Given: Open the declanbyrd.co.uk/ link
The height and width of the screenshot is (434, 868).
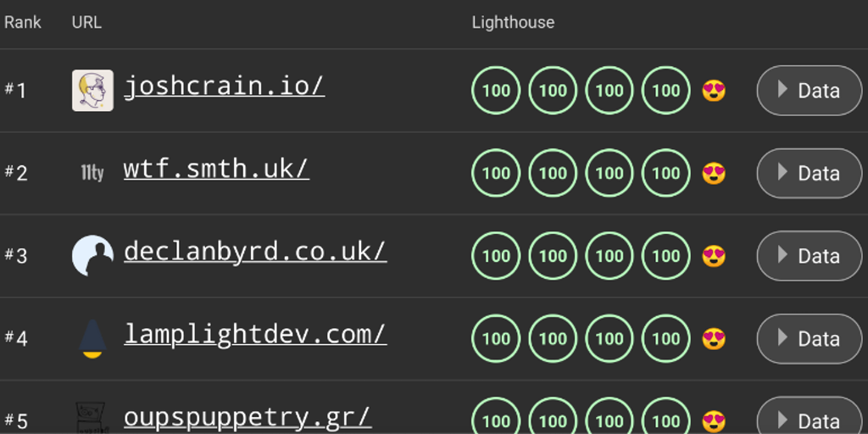Looking at the screenshot, I should (x=255, y=252).
